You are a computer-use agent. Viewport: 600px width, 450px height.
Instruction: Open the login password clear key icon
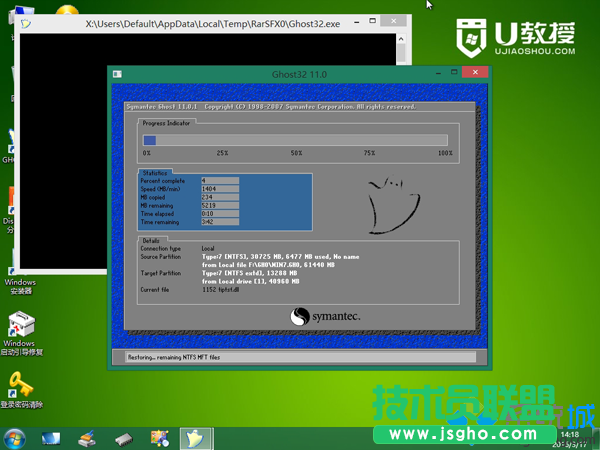(x=20, y=385)
